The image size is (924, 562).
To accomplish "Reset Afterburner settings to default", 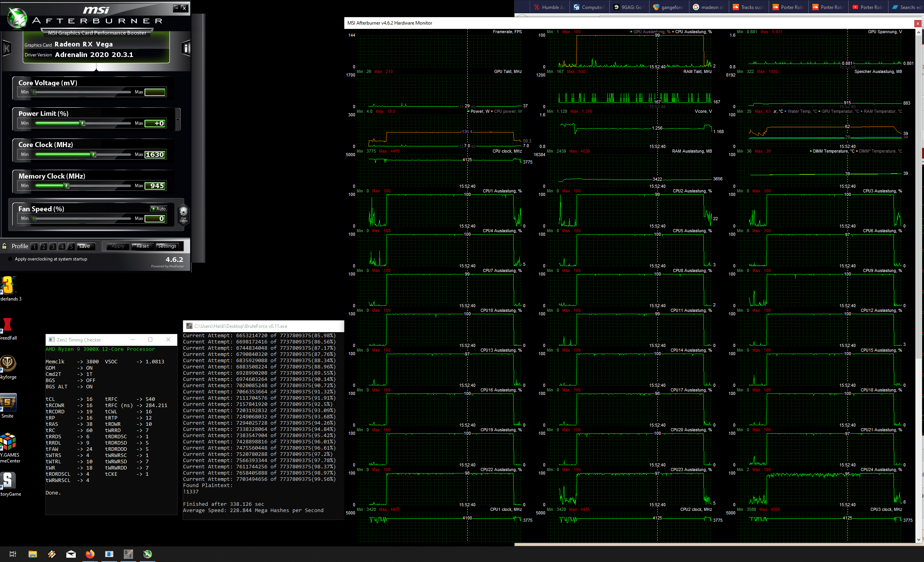I will [142, 246].
